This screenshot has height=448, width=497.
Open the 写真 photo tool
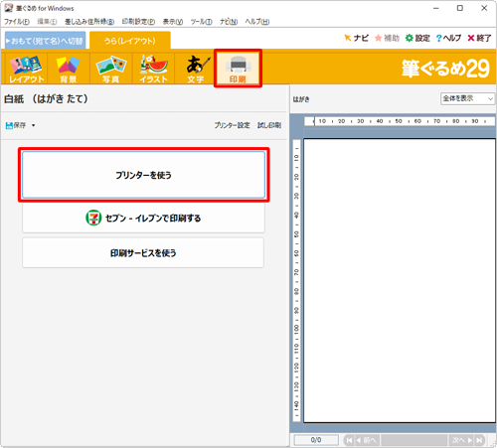[110, 69]
